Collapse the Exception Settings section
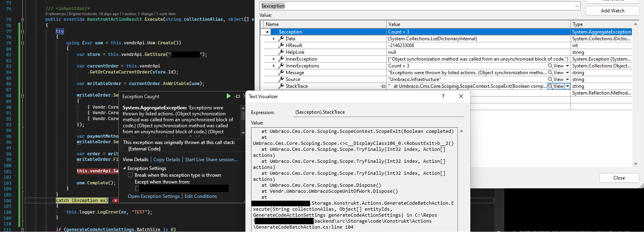 (124, 168)
